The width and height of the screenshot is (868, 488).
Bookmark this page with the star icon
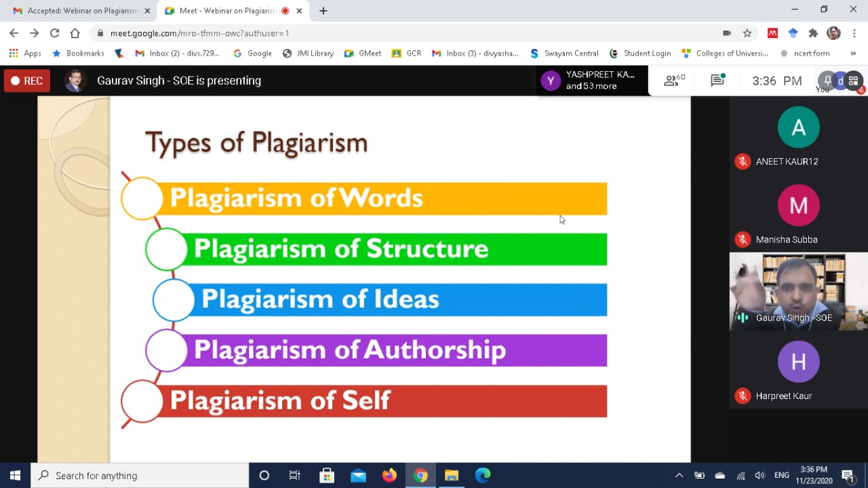[747, 33]
